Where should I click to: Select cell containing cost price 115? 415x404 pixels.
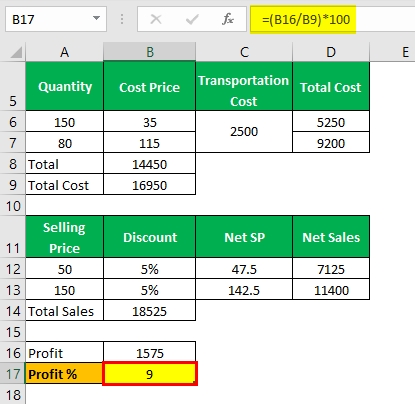150,143
